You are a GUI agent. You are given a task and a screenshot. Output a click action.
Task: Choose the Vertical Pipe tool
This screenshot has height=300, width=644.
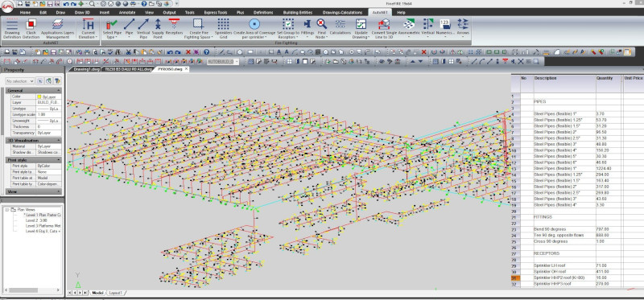click(x=143, y=28)
